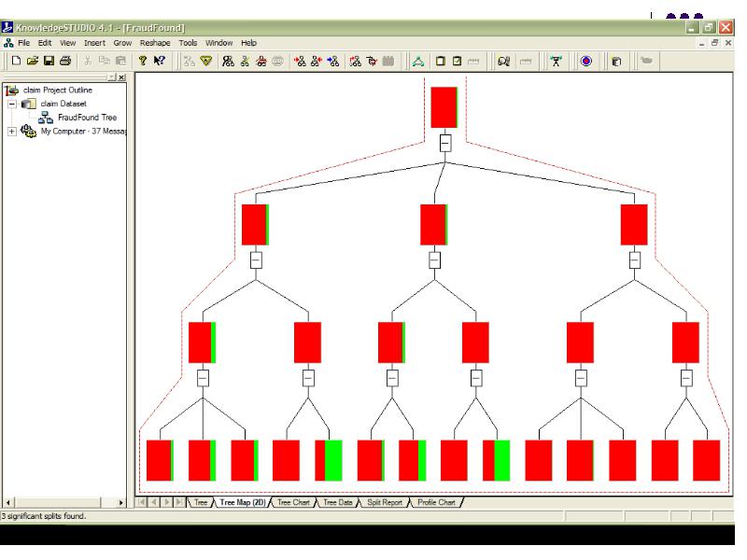Create a new project with New icon
The width and height of the screenshot is (747, 560).
click(16, 61)
